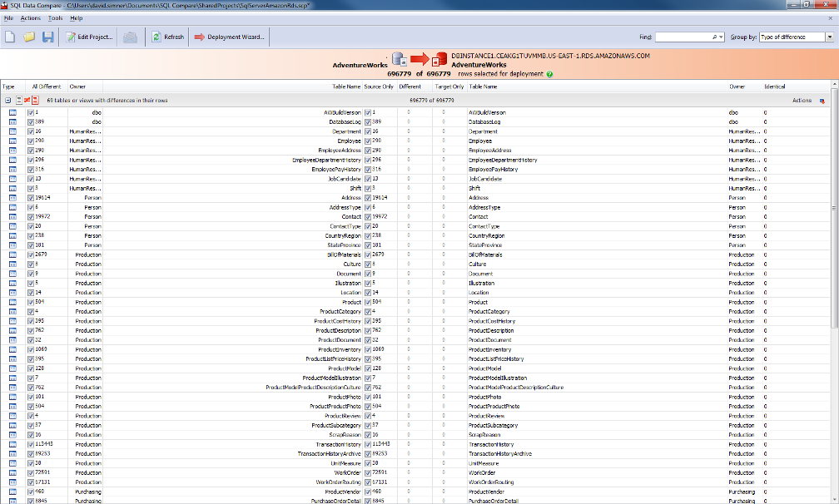The height and width of the screenshot is (504, 839).
Task: Open the Help menu
Action: 77,18
